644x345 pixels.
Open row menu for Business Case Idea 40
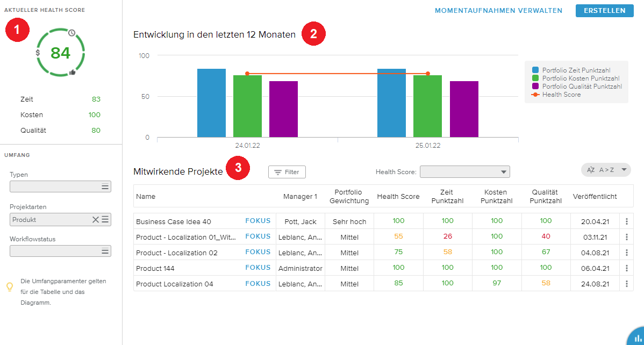click(x=626, y=221)
